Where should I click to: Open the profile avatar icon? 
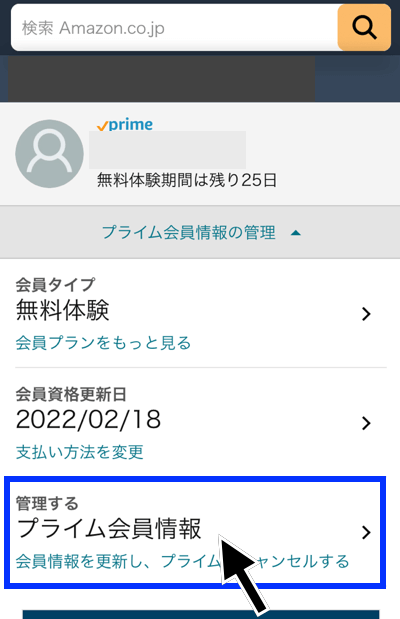[49, 154]
